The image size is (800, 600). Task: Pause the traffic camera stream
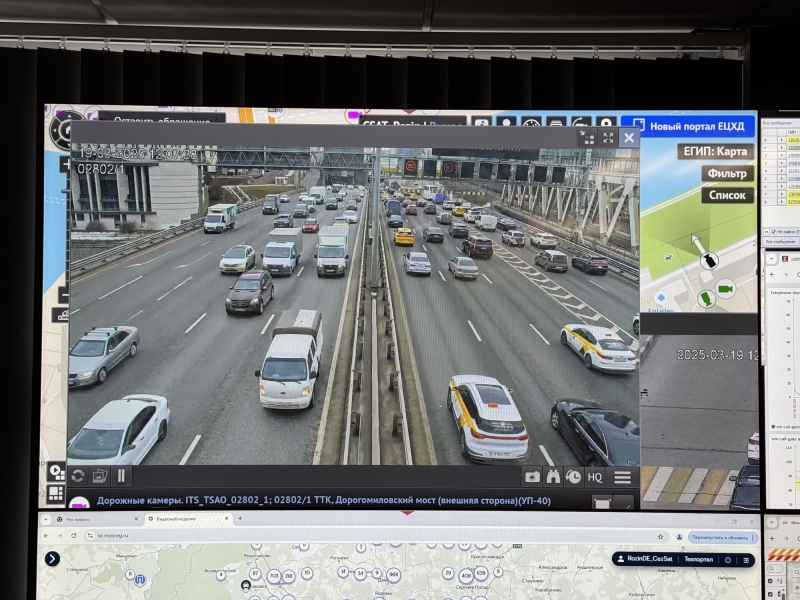tap(122, 476)
